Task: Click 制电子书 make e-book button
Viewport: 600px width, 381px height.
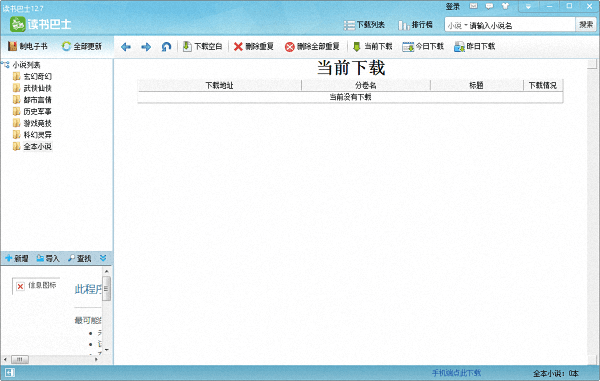Action: pos(28,46)
